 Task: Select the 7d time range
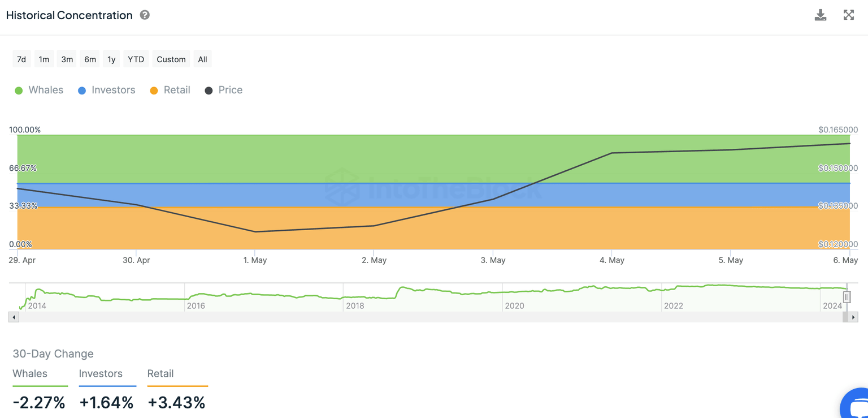click(21, 59)
